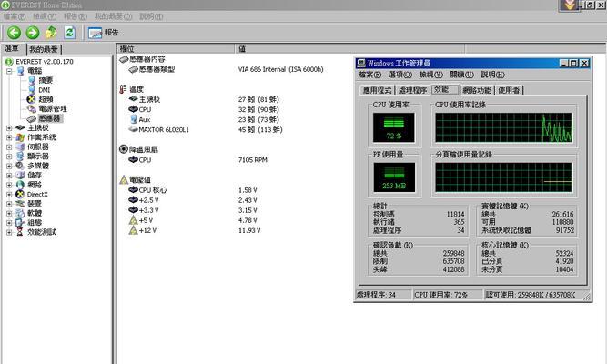Expand the 作業系統 operating system node
Image resolution: width=607 pixels, height=364 pixels.
(9, 137)
